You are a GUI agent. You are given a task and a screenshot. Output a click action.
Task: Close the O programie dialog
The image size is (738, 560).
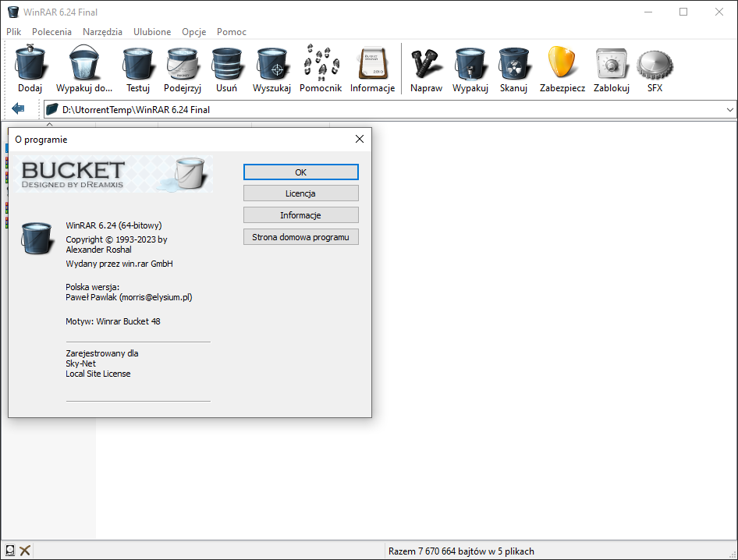(x=360, y=139)
